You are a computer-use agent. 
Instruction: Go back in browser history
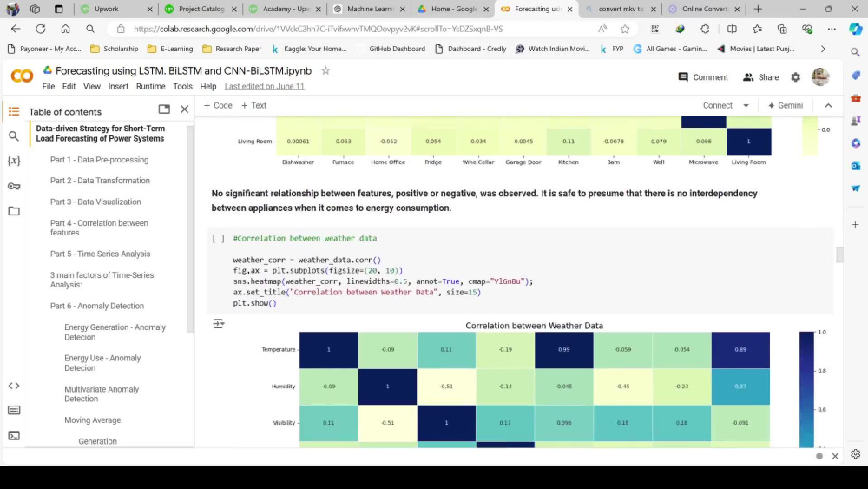pyautogui.click(x=16, y=29)
